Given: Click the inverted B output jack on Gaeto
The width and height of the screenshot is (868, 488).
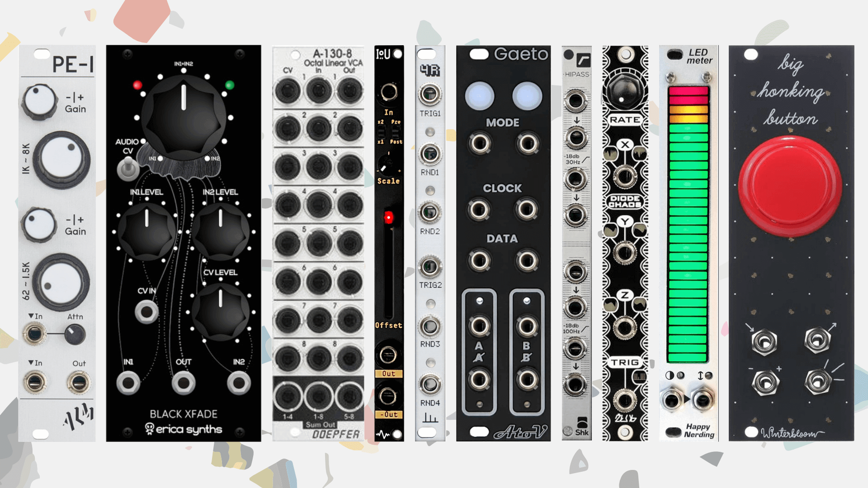Looking at the screenshot, I should 527,379.
